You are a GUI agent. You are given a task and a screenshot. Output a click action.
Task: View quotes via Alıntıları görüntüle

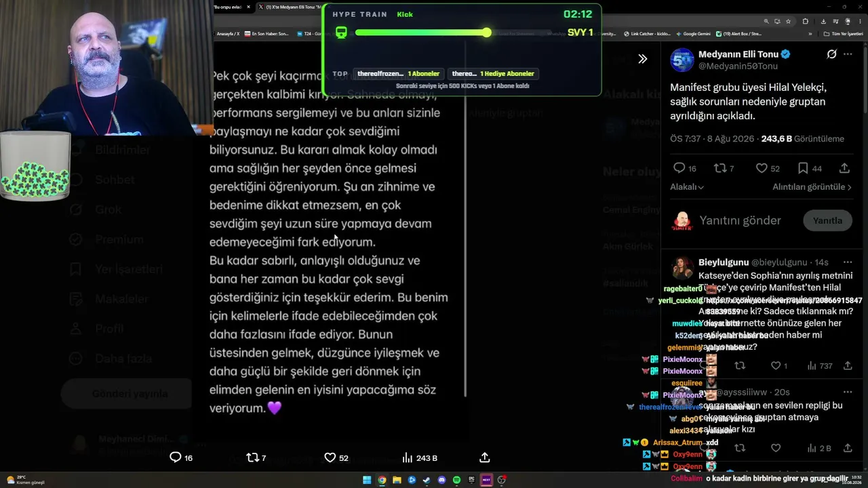tap(812, 187)
